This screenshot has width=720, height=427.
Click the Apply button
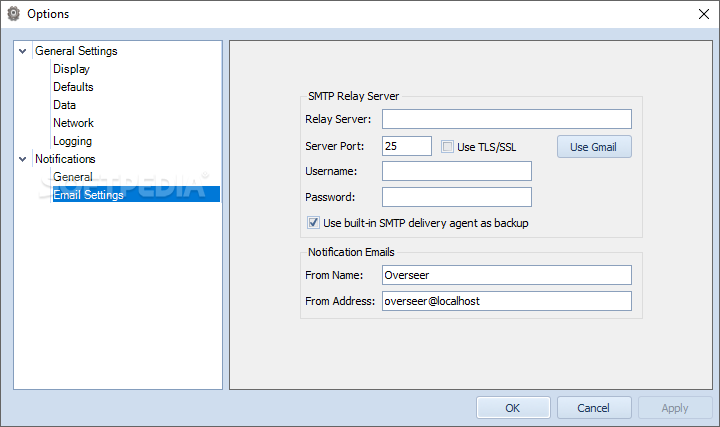(x=675, y=408)
